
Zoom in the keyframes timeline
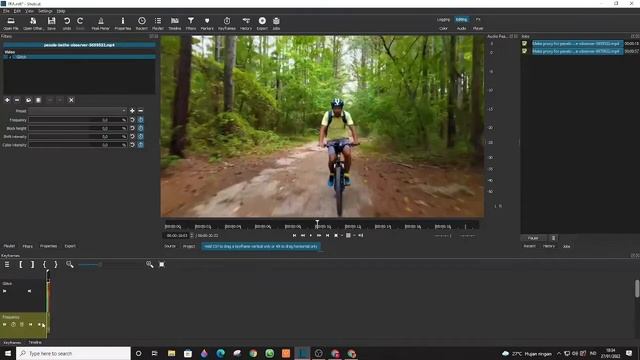[x=149, y=264]
